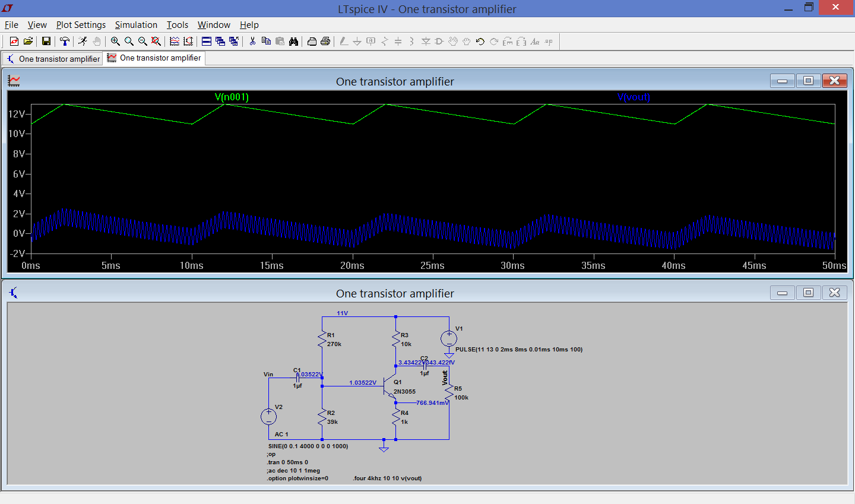
Task: Click the Q1 2N3055 transistor in schematic
Action: [x=389, y=386]
